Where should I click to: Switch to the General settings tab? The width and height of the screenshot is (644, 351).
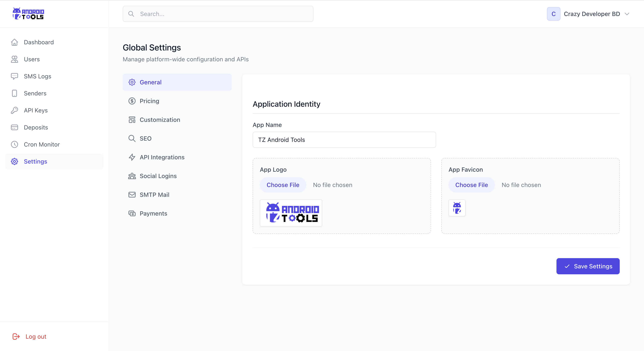tap(177, 82)
